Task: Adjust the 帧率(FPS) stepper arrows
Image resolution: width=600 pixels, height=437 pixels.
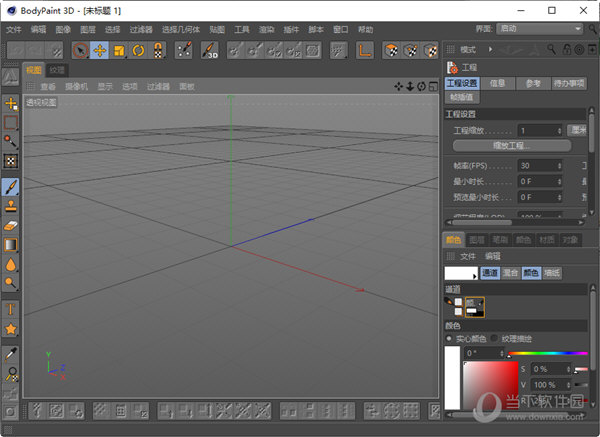Action: [559, 166]
